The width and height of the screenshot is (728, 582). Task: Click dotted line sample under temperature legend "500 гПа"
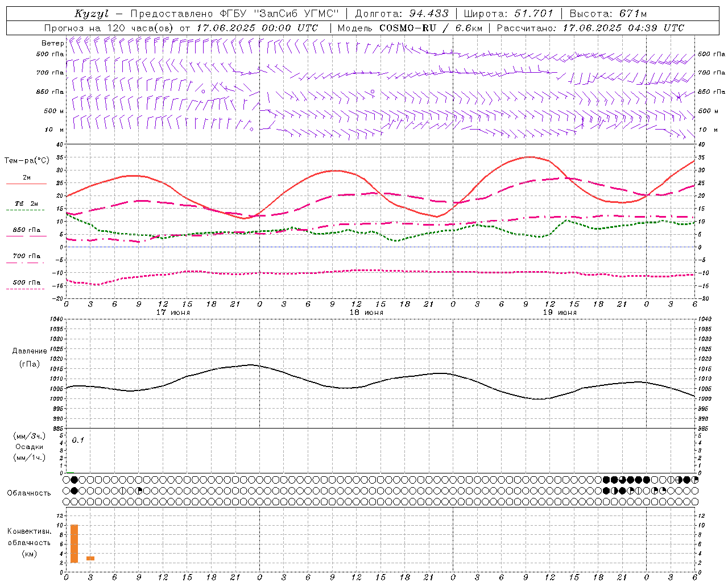click(26, 289)
